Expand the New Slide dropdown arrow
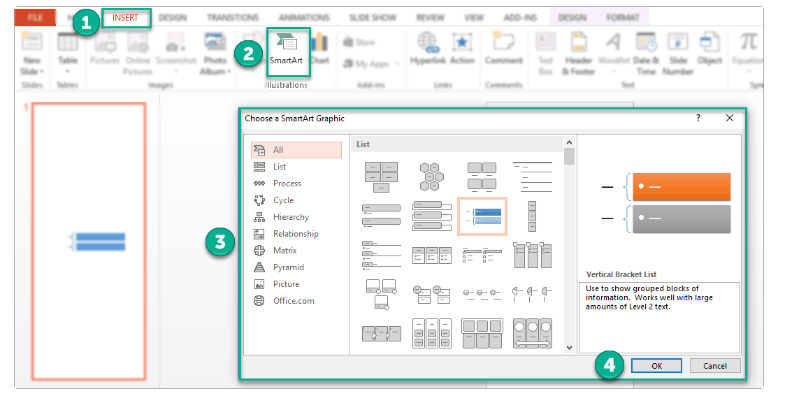The width and height of the screenshot is (792, 396). (x=41, y=72)
